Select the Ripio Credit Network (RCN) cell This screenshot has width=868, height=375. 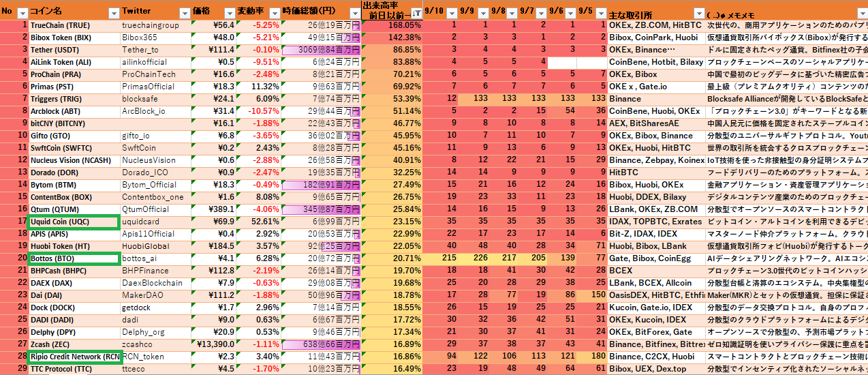pyautogui.click(x=74, y=357)
